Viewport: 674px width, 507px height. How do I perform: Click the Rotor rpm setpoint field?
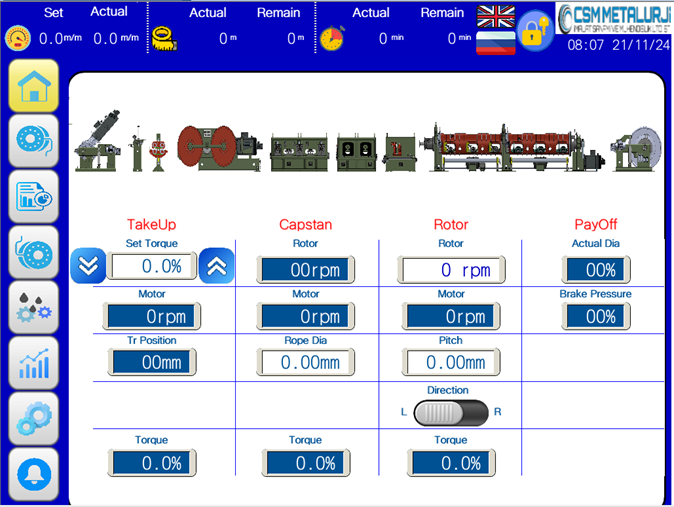pos(451,270)
